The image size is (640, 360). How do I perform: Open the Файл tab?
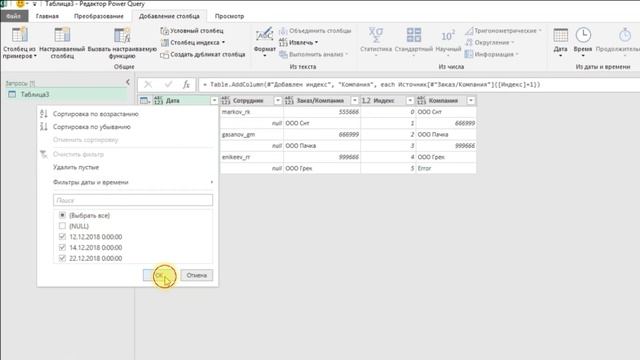pyautogui.click(x=13, y=16)
